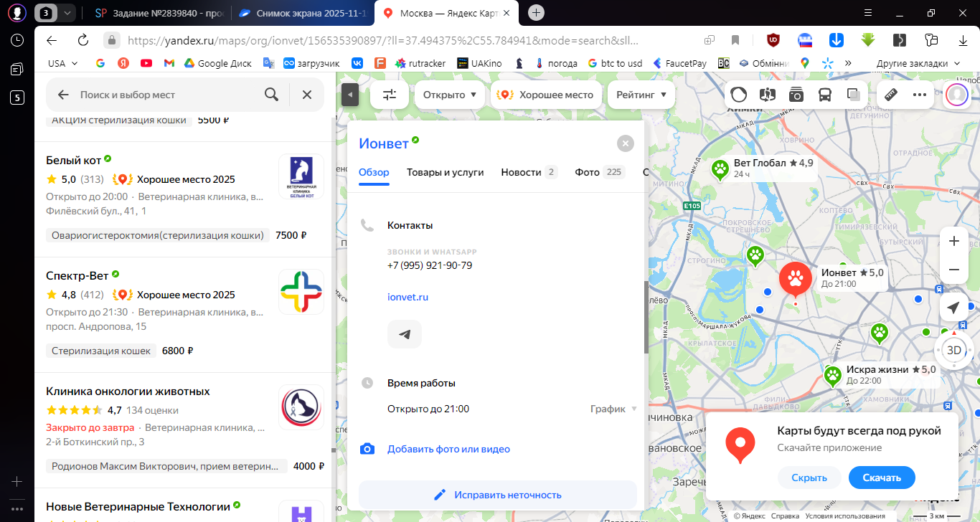
Task: Expand the 'USA' bookmarks folder dropdown
Action: [x=62, y=63]
